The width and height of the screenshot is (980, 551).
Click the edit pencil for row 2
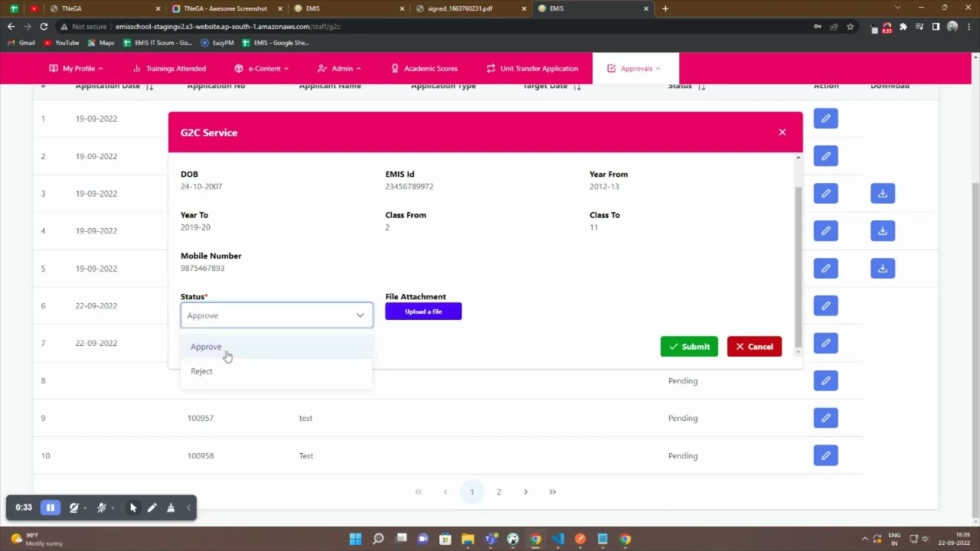pyautogui.click(x=825, y=156)
